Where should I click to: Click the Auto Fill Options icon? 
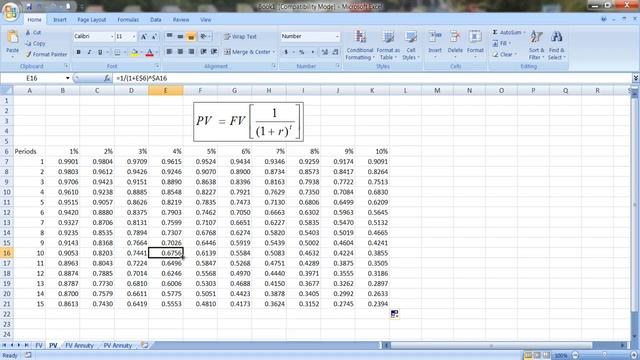[x=394, y=314]
